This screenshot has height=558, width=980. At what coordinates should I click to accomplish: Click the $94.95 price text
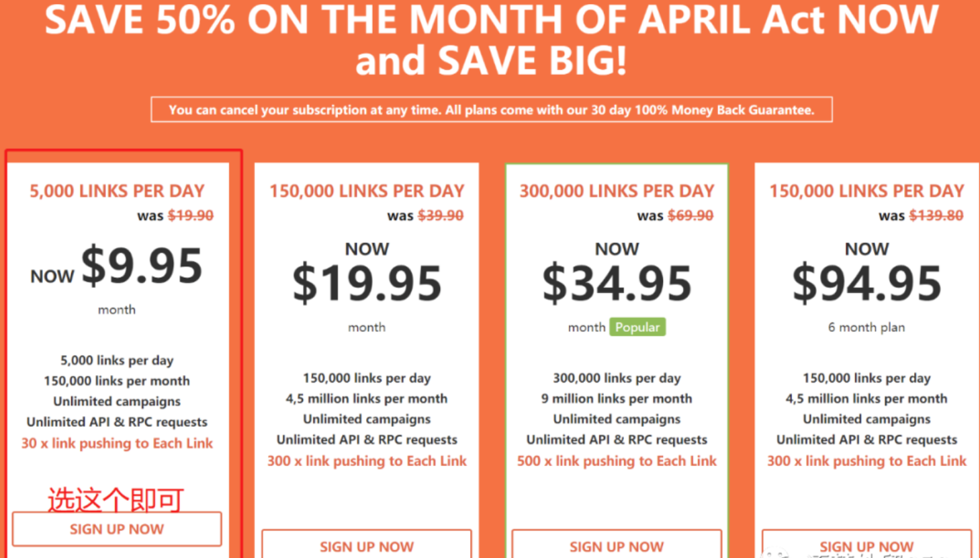tap(866, 283)
